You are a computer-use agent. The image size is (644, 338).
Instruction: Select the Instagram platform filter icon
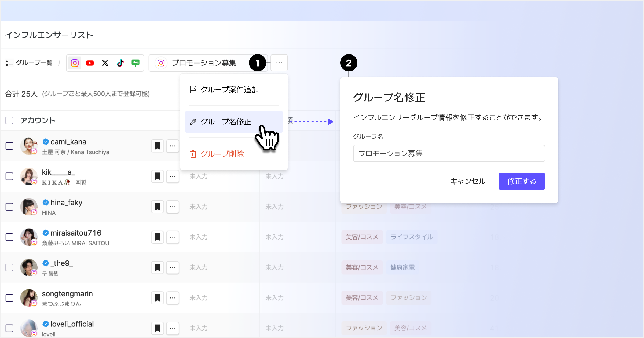pyautogui.click(x=75, y=63)
